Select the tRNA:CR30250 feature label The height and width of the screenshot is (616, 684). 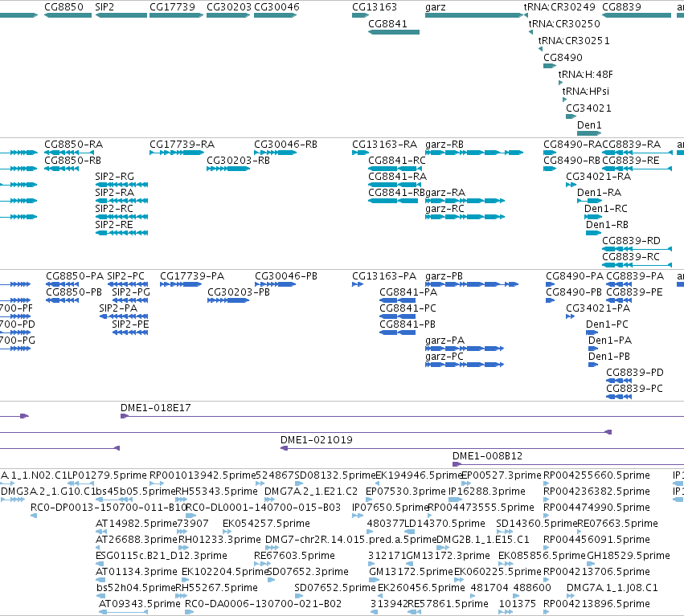tap(564, 23)
